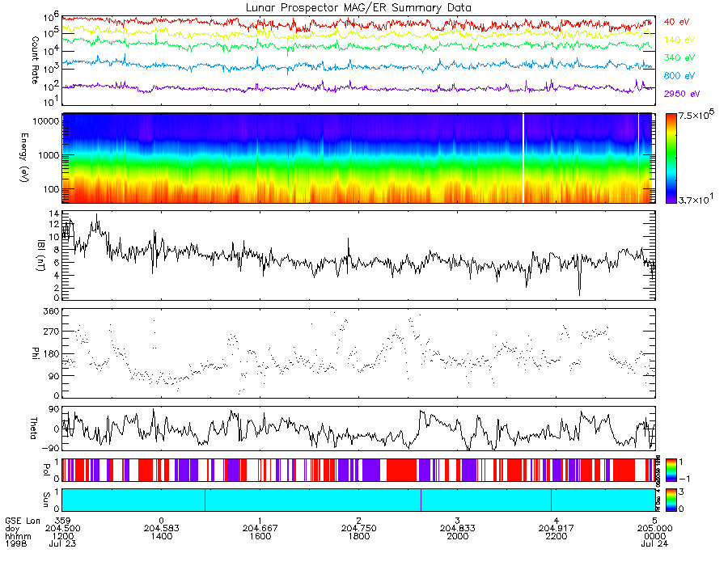728x566 pixels.
Task: Click the yellow 140 eV legend label
Action: 679,40
